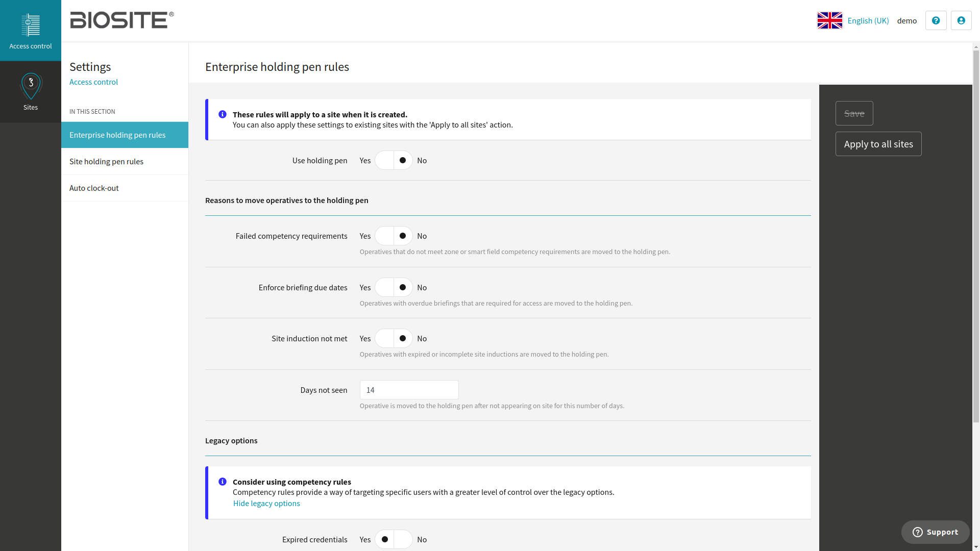Open Site holding pen rules section
Image resolution: width=980 pixels, height=551 pixels.
pos(125,161)
